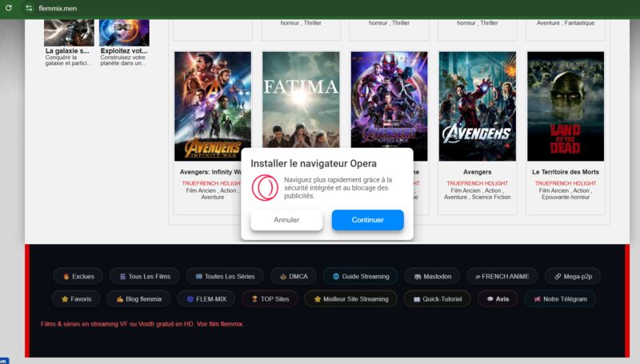Open FRENCH ANIME footer link
The height and width of the screenshot is (364, 640).
click(x=502, y=276)
